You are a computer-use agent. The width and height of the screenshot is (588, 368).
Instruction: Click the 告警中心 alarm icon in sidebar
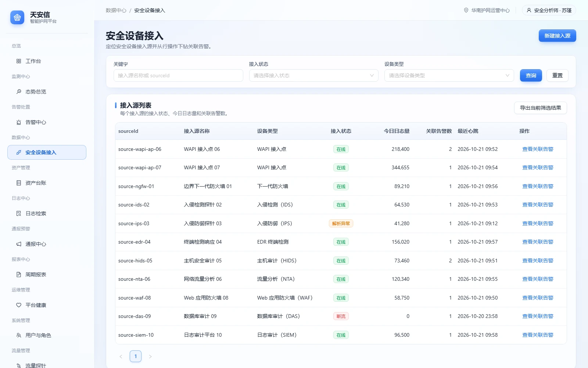(x=19, y=122)
